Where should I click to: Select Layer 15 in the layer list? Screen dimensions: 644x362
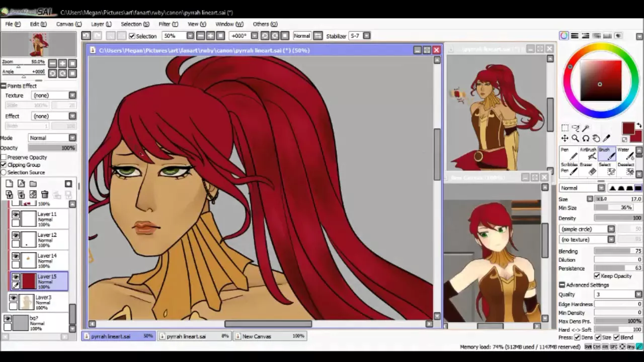click(39, 282)
